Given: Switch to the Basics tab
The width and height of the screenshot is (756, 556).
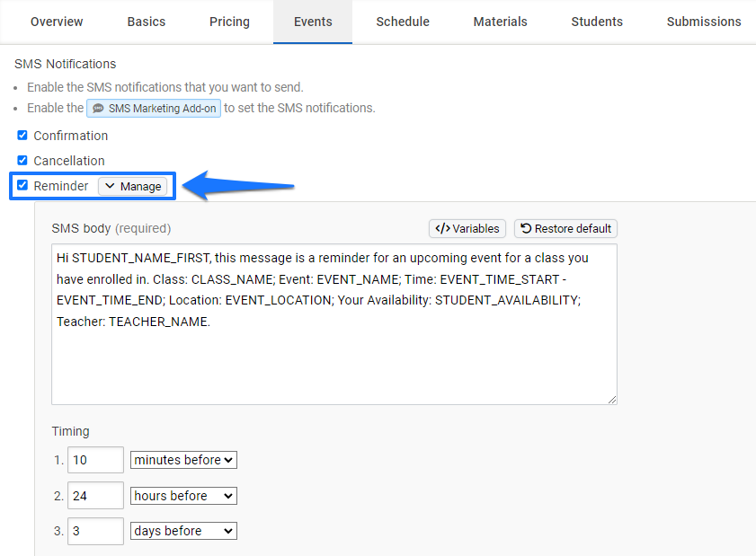Looking at the screenshot, I should [x=147, y=22].
